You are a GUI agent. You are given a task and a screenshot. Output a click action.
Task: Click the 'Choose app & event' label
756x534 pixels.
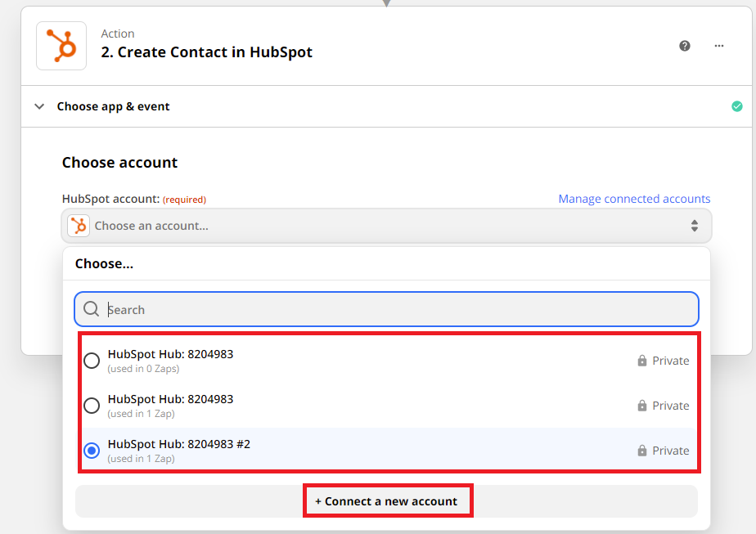pos(113,106)
